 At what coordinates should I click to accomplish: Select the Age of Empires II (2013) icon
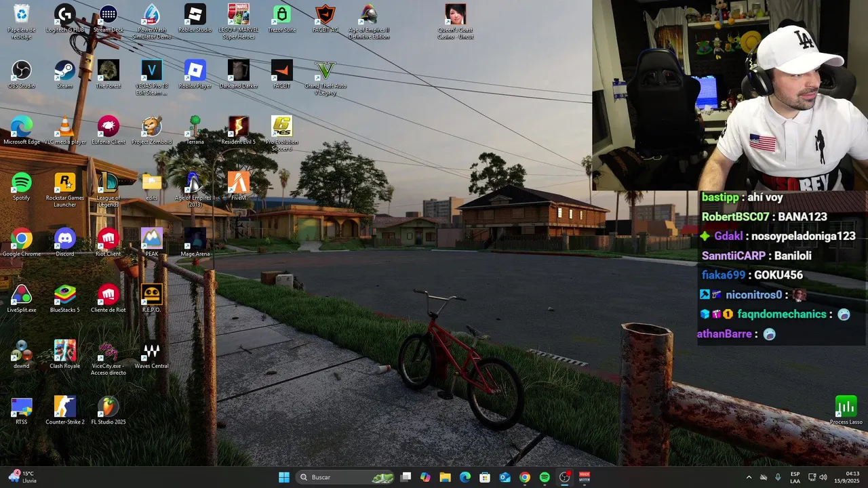click(x=195, y=189)
